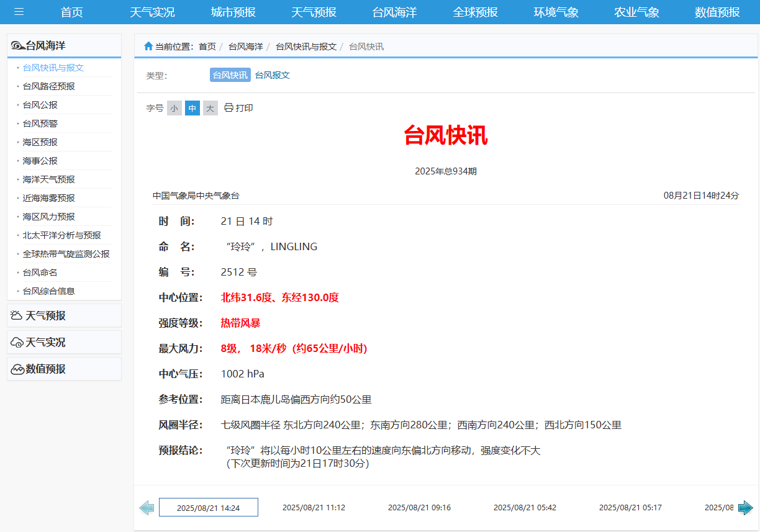Click the printer icon
The image size is (760, 532).
pos(228,108)
